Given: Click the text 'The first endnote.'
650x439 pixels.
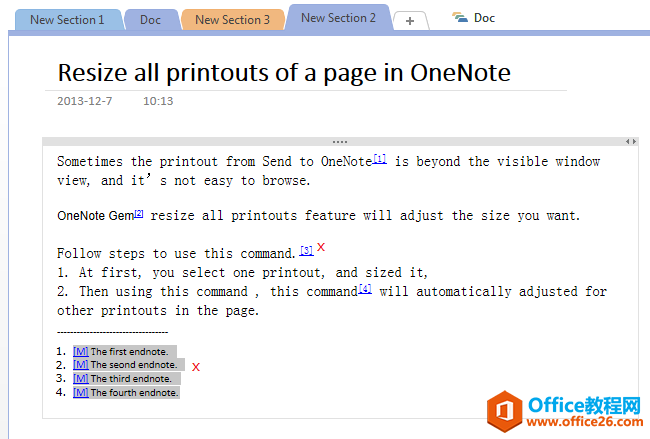Looking at the screenshot, I should click(129, 352).
